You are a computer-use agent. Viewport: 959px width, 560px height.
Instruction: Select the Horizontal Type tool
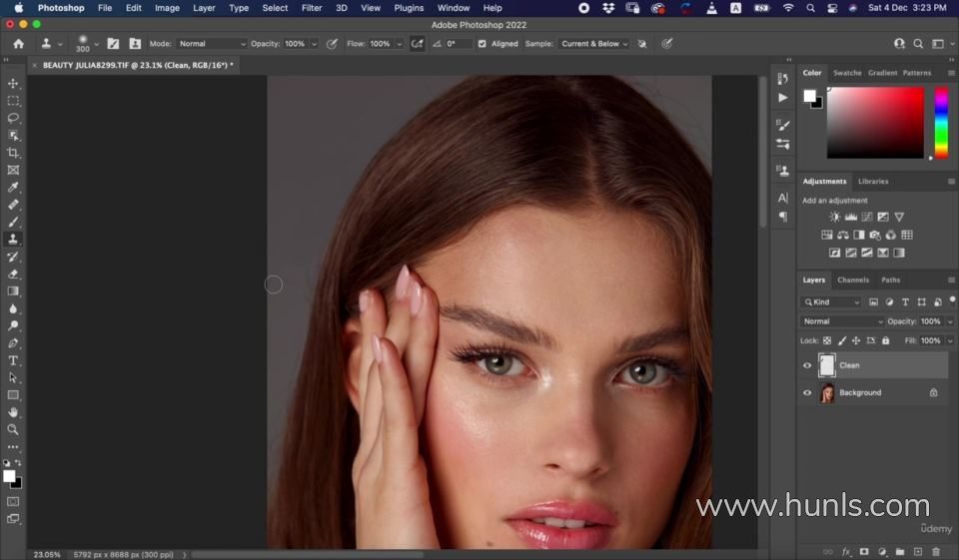pos(13,360)
